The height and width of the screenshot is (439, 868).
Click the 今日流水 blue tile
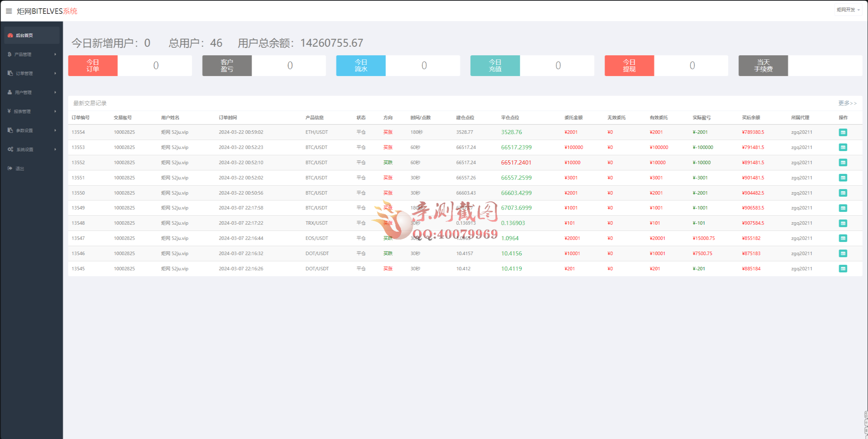point(361,65)
